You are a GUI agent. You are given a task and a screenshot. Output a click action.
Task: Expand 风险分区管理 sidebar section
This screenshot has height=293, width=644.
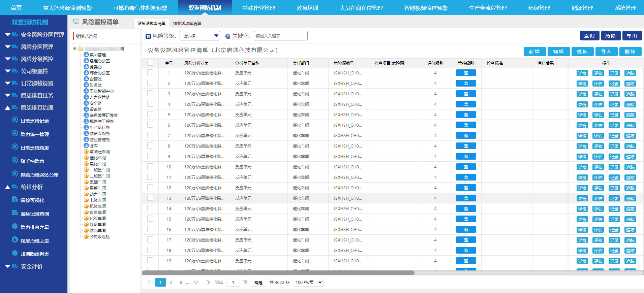tap(7, 46)
